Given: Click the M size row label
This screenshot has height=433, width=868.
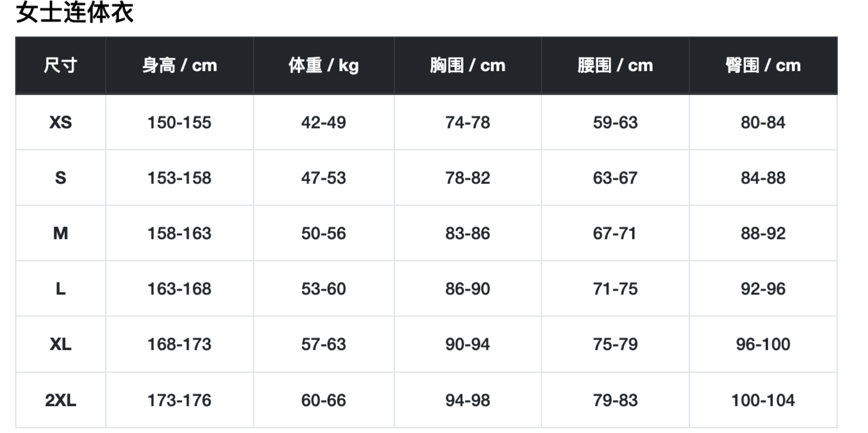Looking at the screenshot, I should 60,233.
